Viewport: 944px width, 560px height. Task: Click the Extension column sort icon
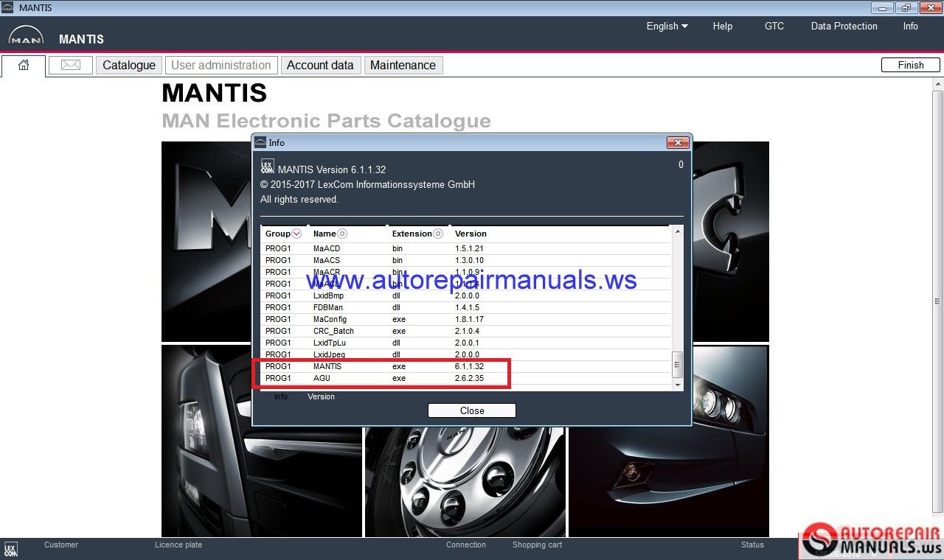[438, 234]
